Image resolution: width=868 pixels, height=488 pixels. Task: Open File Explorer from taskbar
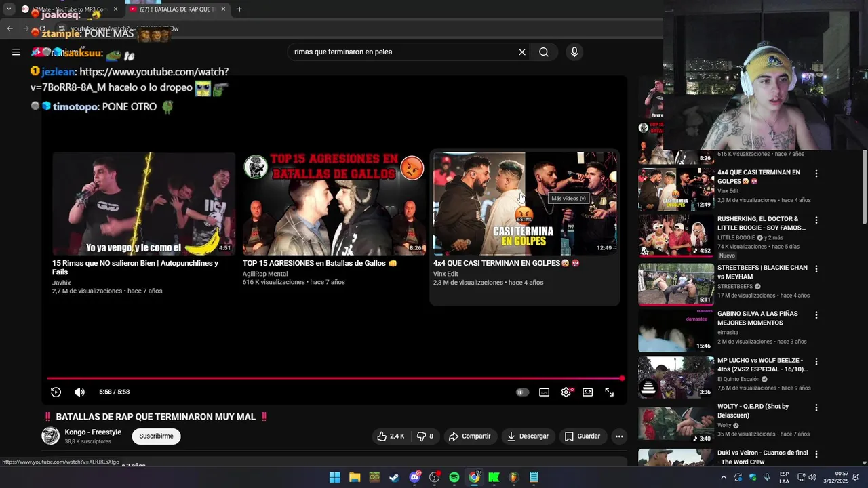pyautogui.click(x=355, y=477)
